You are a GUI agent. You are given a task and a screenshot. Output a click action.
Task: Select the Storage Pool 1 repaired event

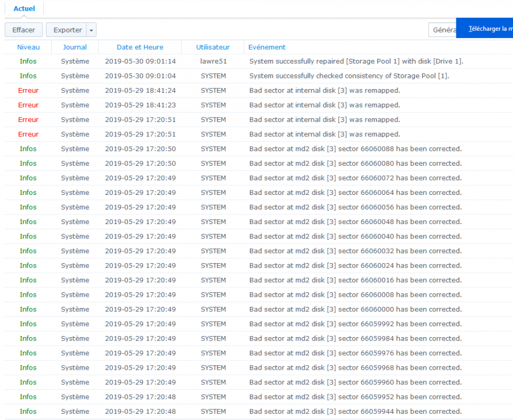tap(259, 62)
